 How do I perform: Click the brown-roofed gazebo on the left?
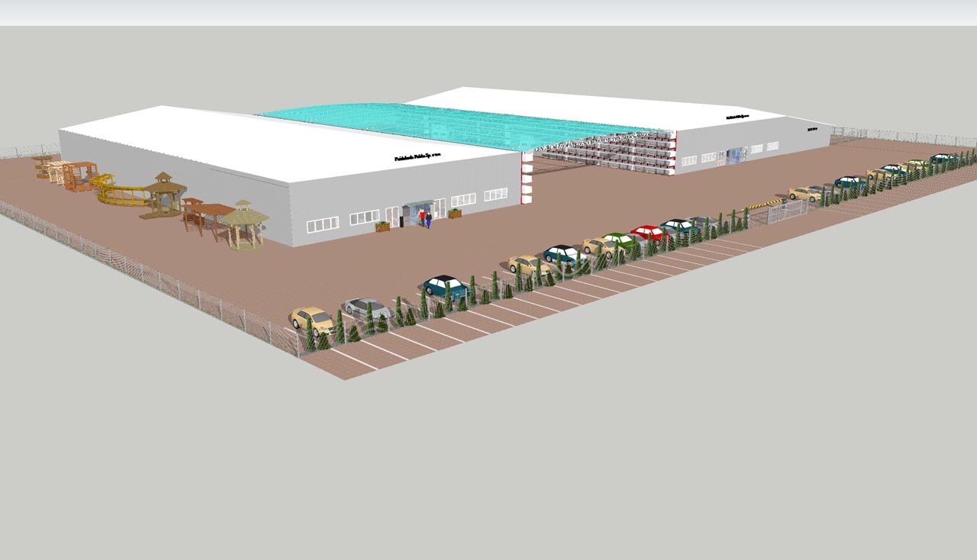[x=165, y=191]
